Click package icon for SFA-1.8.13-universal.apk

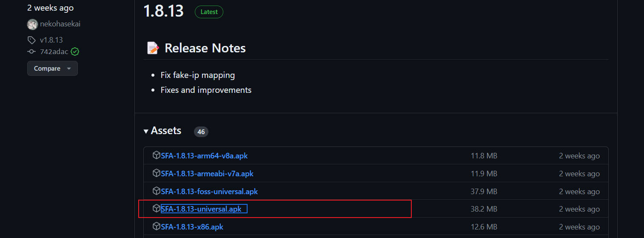pyautogui.click(x=156, y=209)
